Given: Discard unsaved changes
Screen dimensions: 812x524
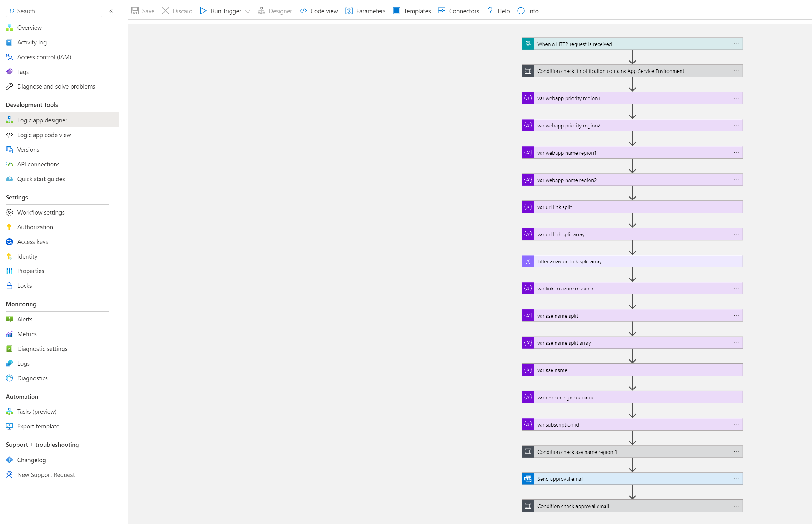Looking at the screenshot, I should [x=176, y=11].
